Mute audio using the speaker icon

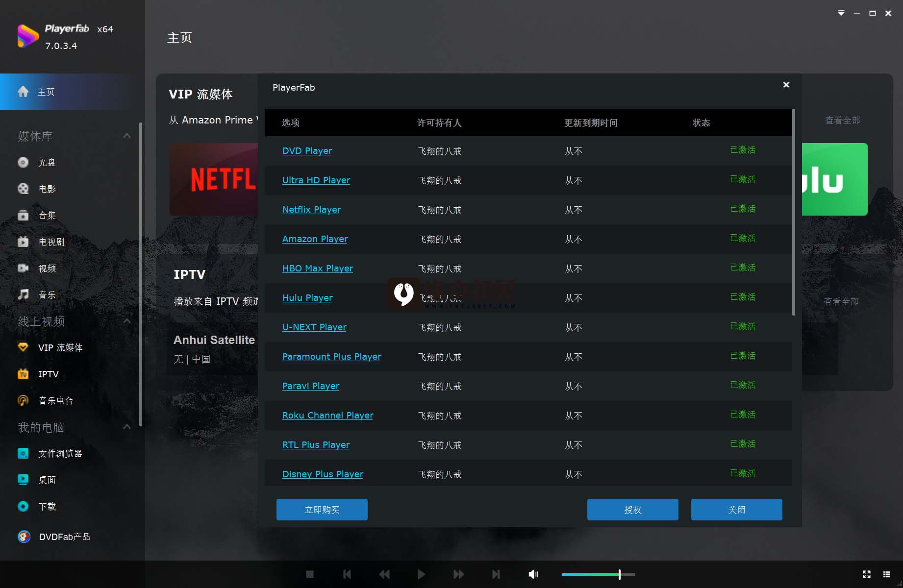tap(533, 574)
